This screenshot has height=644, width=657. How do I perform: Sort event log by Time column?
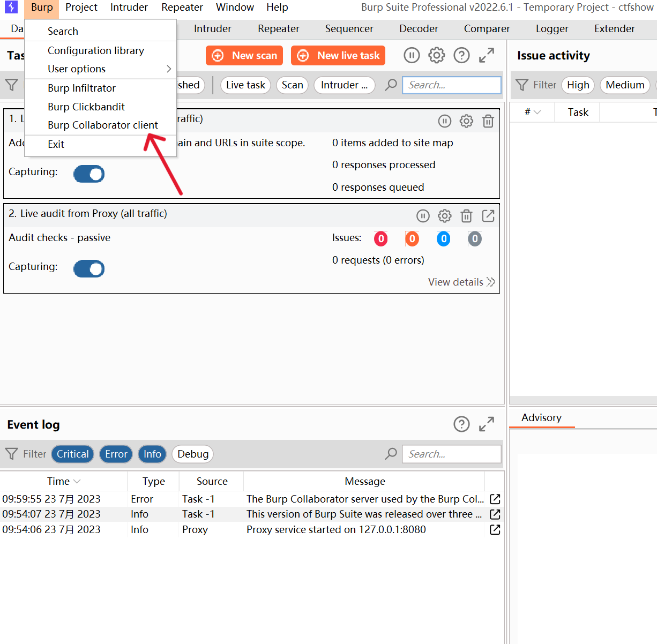pos(63,481)
